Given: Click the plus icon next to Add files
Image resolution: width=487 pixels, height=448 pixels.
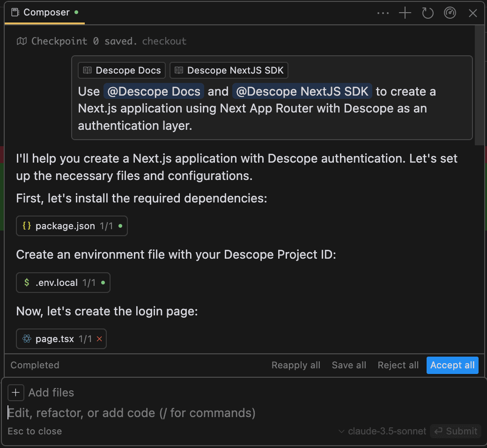Looking at the screenshot, I should click(16, 392).
